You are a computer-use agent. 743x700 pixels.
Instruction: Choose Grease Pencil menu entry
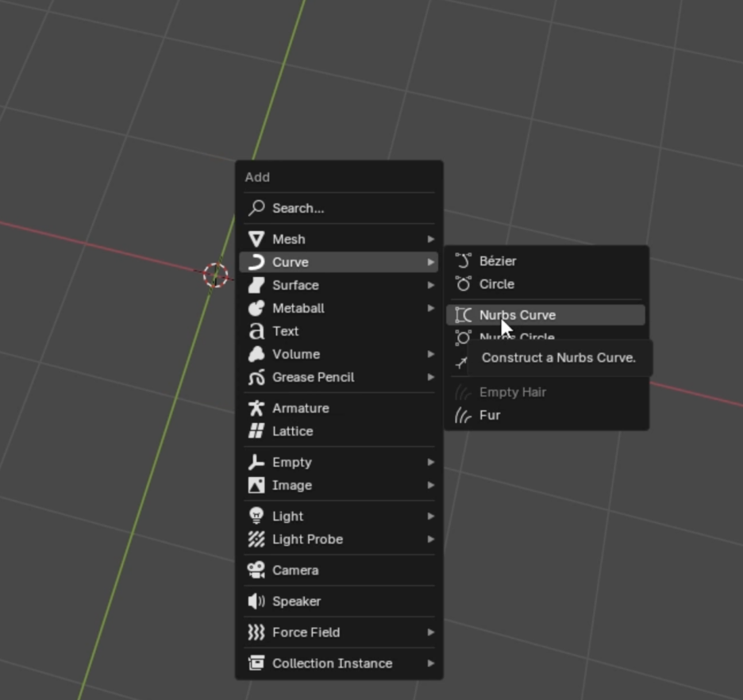coord(339,378)
